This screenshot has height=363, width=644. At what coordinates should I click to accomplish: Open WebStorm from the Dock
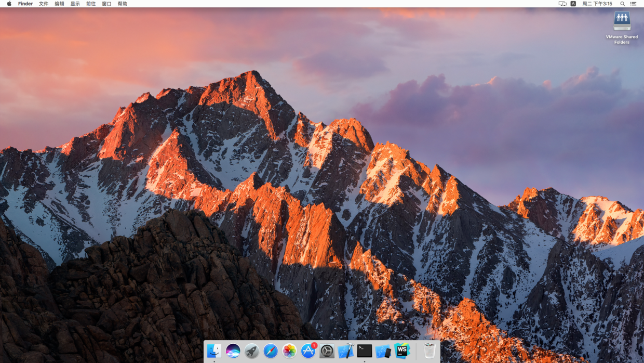[x=402, y=351]
